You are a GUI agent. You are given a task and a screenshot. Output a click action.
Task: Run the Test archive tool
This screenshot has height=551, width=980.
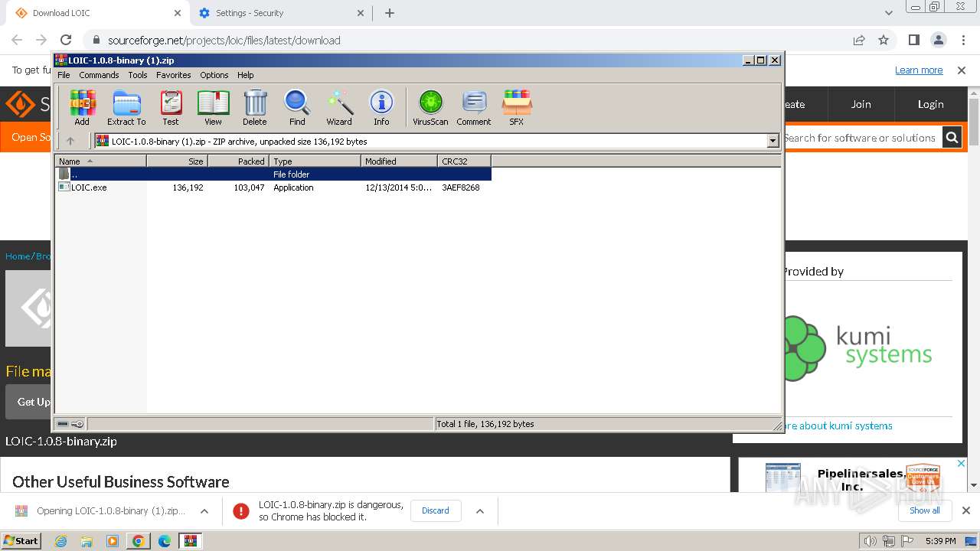(171, 107)
